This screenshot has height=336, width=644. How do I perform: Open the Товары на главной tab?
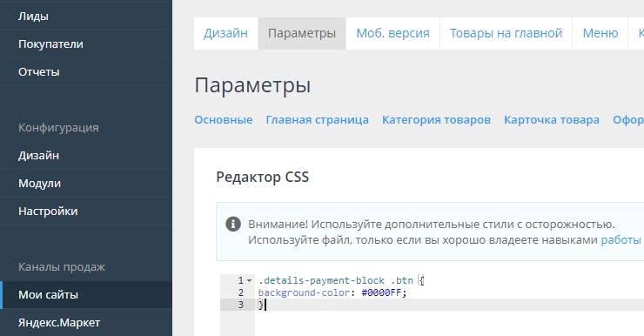coord(506,33)
